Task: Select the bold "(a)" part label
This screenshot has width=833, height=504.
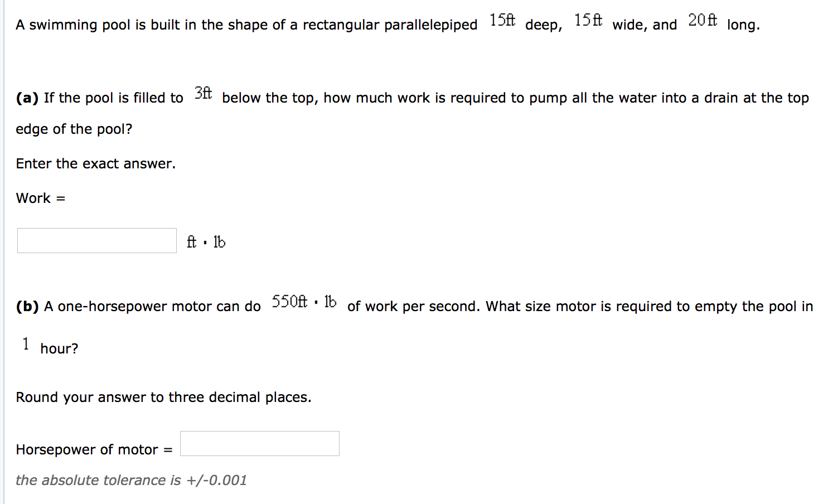Action: pos(26,98)
